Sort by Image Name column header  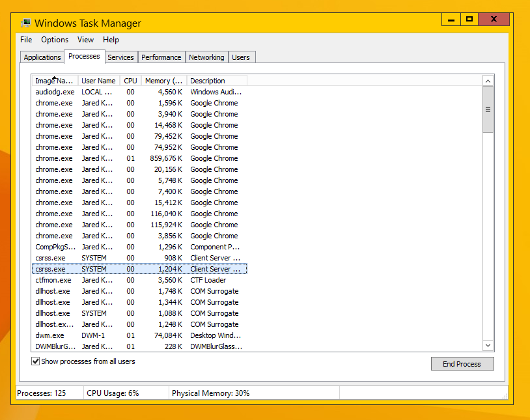(55, 81)
